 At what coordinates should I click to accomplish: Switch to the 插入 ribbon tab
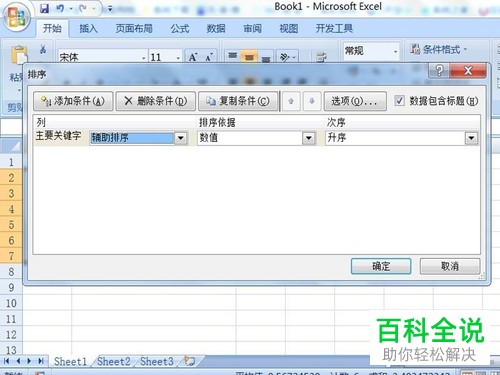coord(88,29)
